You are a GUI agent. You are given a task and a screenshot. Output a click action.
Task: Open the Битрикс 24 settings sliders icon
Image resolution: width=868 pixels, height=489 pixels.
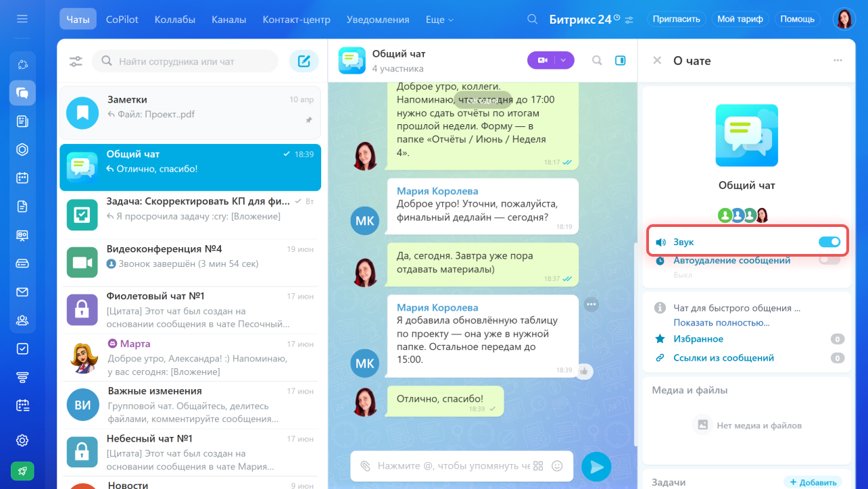pos(629,20)
